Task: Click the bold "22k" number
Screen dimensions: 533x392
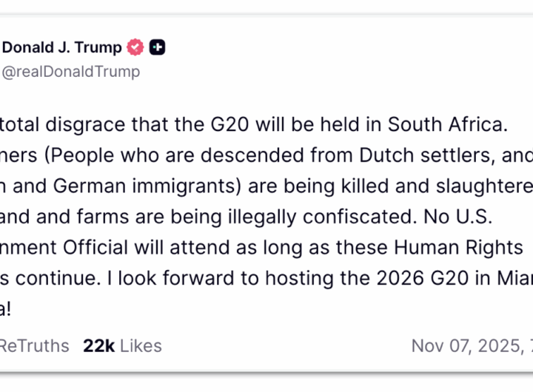Action: (x=98, y=345)
